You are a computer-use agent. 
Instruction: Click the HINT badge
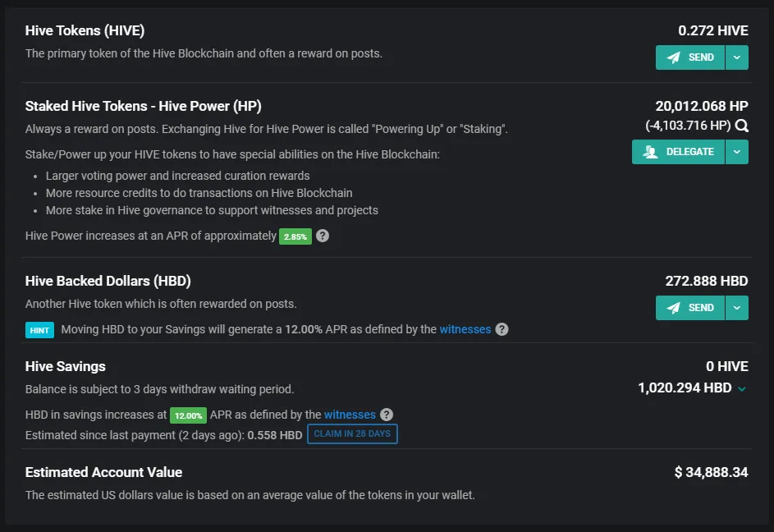pyautogui.click(x=39, y=330)
